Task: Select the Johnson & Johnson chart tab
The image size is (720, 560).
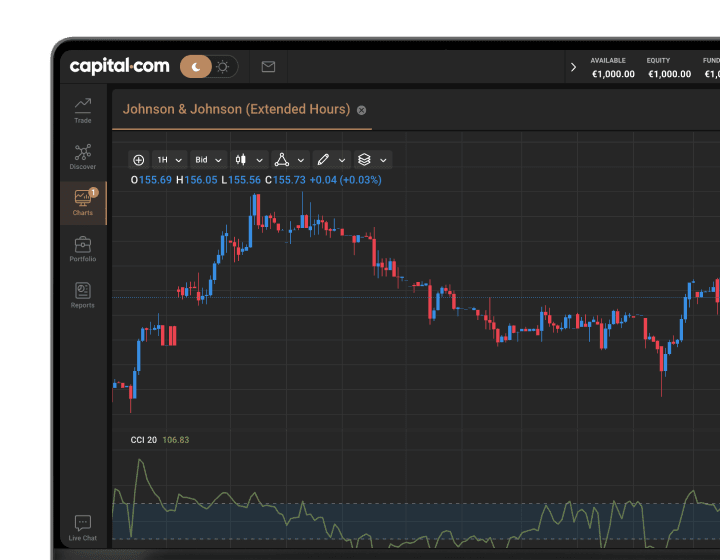Action: point(236,110)
